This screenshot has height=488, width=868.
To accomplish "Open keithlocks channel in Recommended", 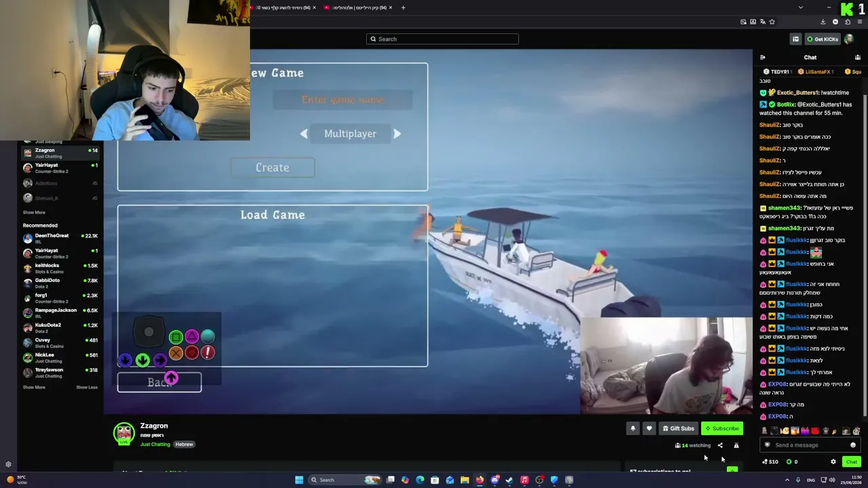I will pyautogui.click(x=60, y=267).
